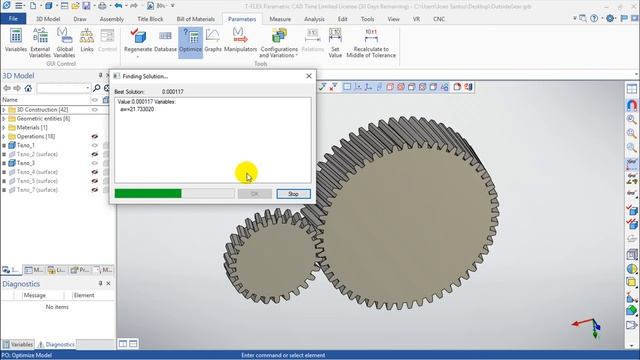This screenshot has width=640, height=360.
Task: Click the save icon in title bar
Action: 87,6
